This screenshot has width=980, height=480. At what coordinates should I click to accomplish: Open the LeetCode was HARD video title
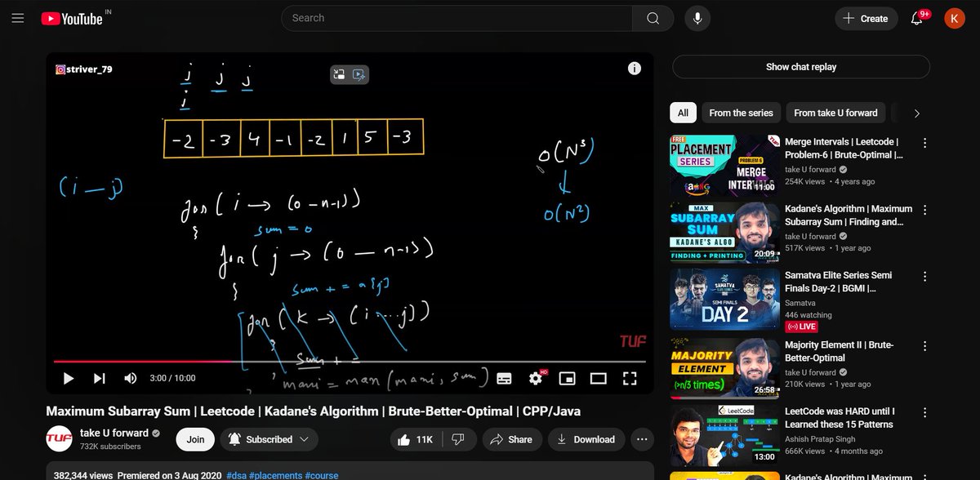(x=840, y=418)
